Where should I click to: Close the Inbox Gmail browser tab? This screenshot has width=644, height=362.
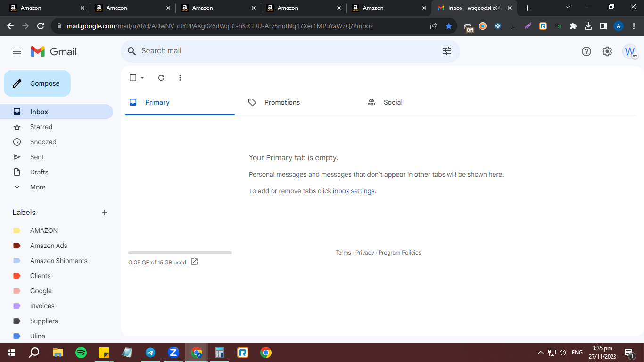coord(510,8)
